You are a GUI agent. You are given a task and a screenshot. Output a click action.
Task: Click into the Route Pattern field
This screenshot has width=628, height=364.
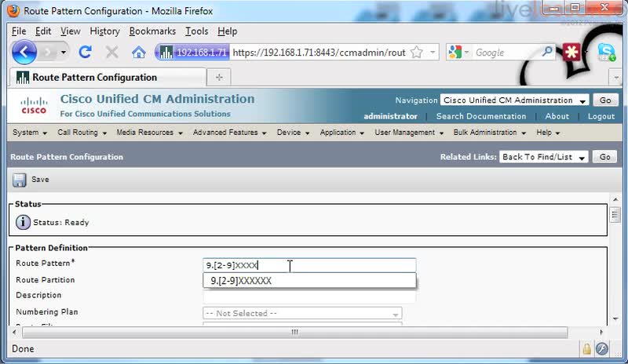pos(309,265)
